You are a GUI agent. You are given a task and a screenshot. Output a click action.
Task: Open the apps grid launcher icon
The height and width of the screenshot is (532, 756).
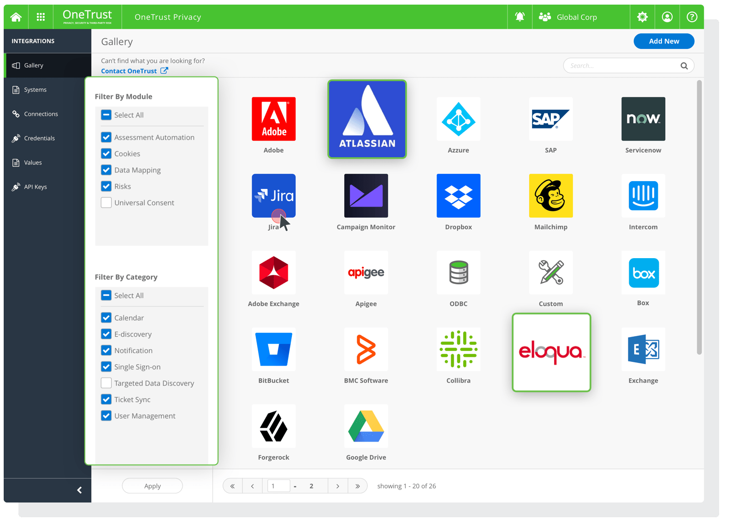[41, 17]
